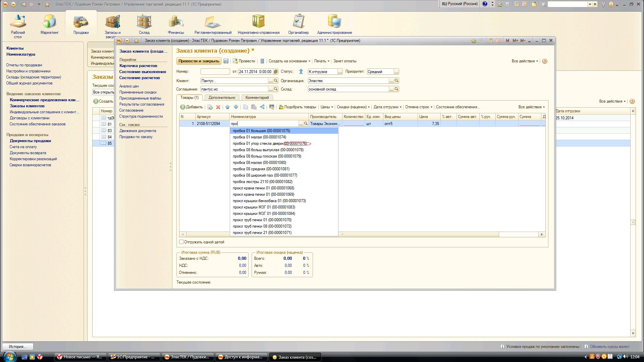The width and height of the screenshot is (644, 362).
Task: Open Создать на основании dropdown
Action: [289, 61]
